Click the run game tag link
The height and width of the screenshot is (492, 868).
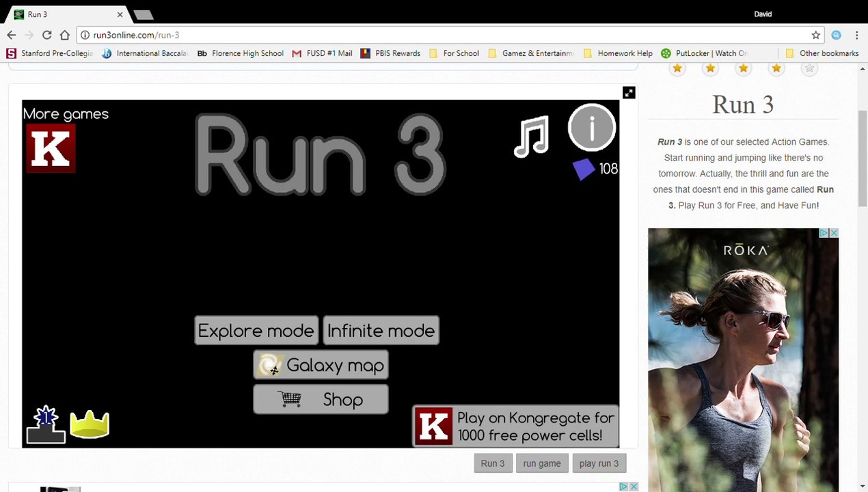pyautogui.click(x=542, y=463)
